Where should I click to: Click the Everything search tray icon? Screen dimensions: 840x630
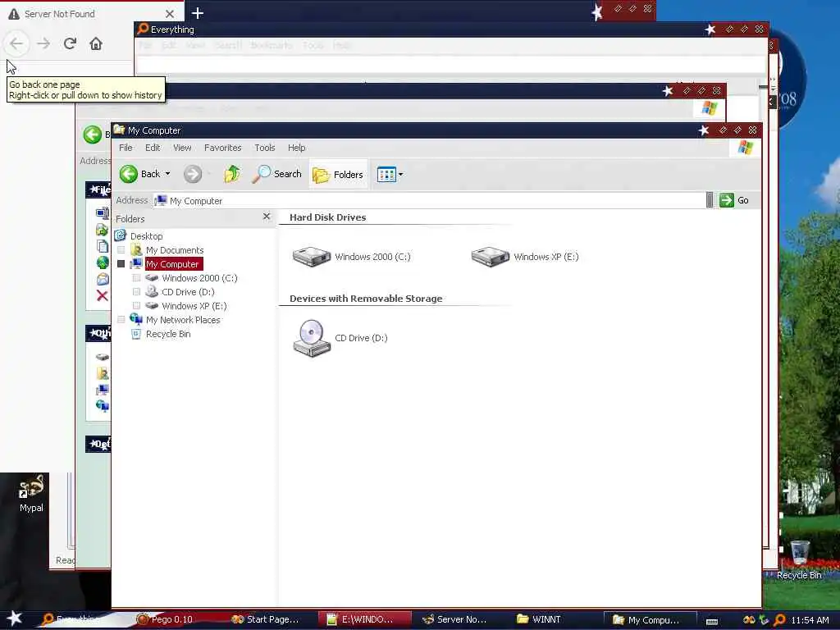pyautogui.click(x=779, y=620)
